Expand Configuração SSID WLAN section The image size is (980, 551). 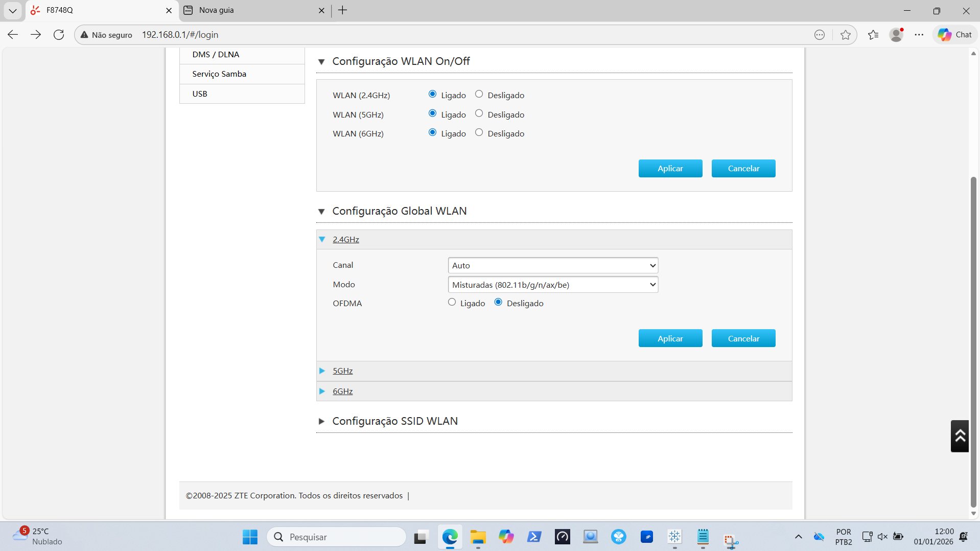(x=394, y=421)
